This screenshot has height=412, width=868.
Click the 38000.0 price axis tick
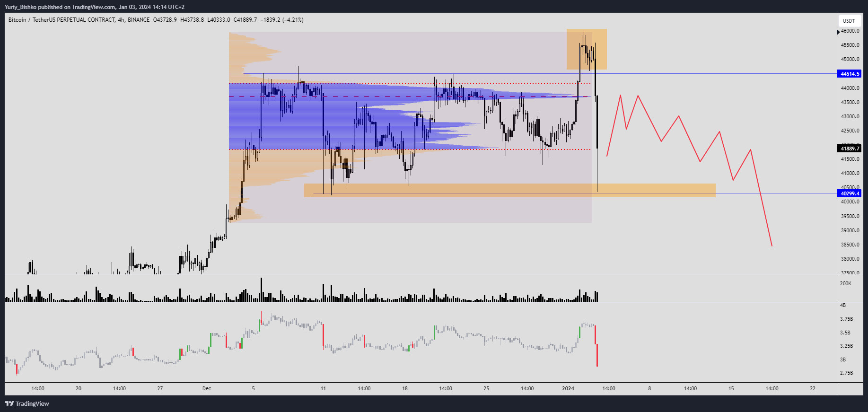pyautogui.click(x=850, y=259)
